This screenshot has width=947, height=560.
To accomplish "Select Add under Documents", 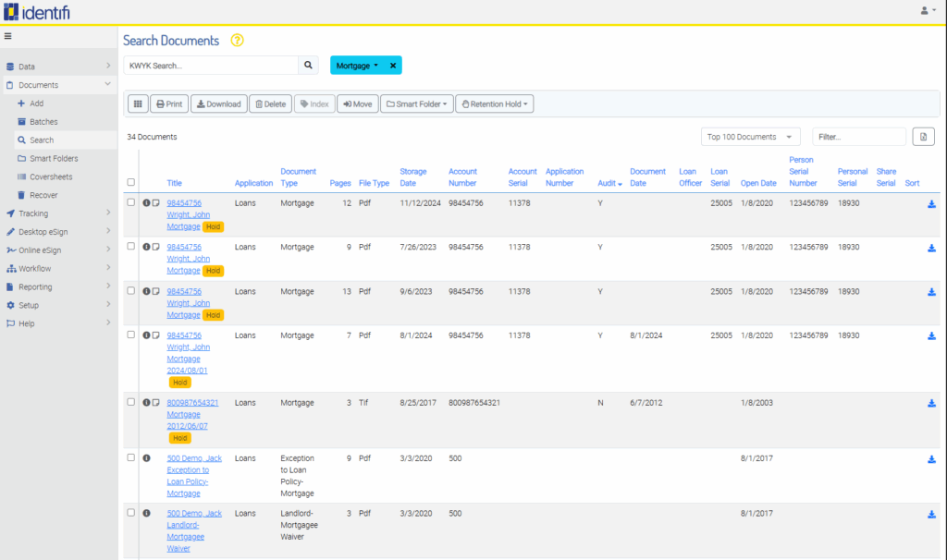I will click(x=36, y=103).
